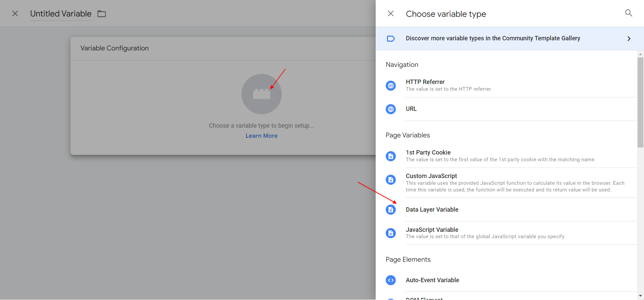Click the URL globe icon

pos(391,109)
